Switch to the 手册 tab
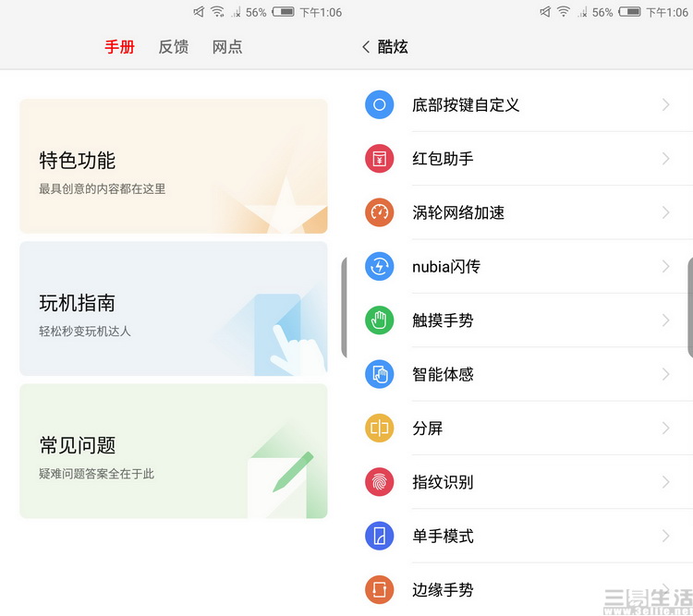 point(119,47)
